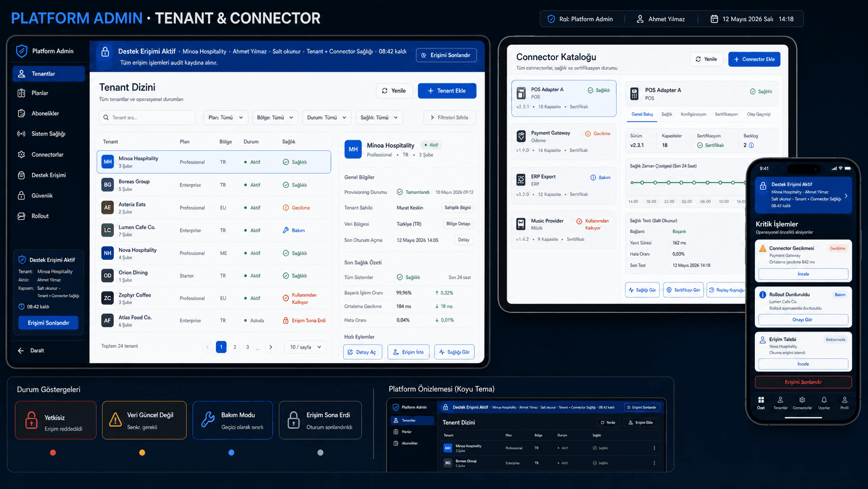Expand Destek Erişimi Aktif banner chevron on phone

(x=846, y=196)
